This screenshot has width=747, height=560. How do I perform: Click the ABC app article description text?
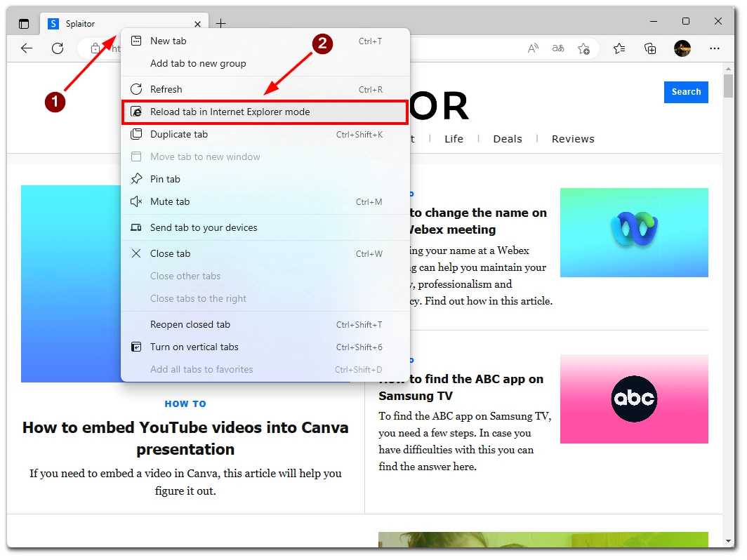(x=465, y=441)
